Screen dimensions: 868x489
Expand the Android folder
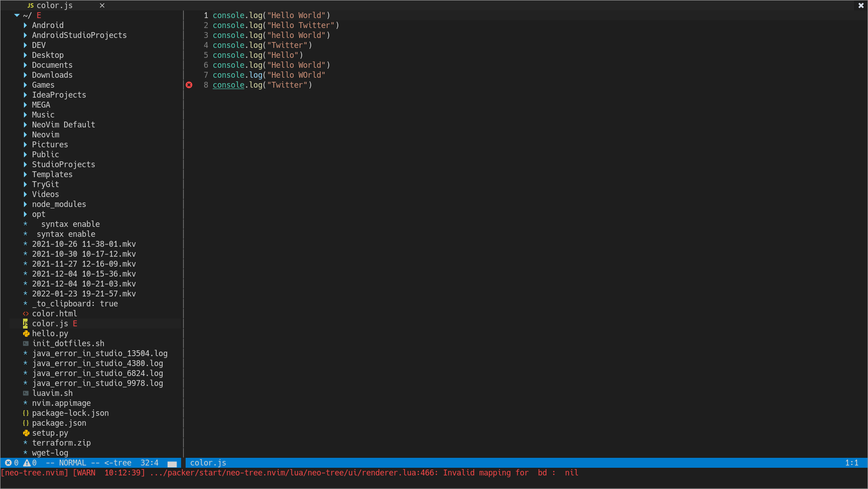coord(25,25)
